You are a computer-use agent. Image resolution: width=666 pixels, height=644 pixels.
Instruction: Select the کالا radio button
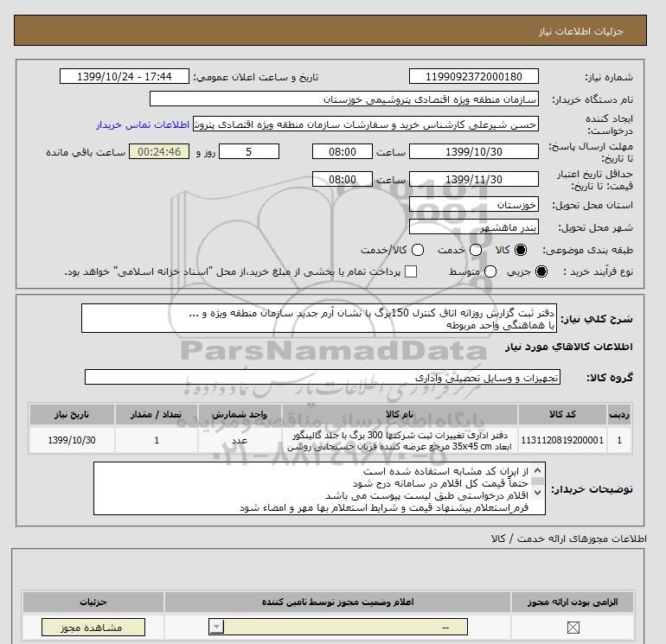point(521,250)
